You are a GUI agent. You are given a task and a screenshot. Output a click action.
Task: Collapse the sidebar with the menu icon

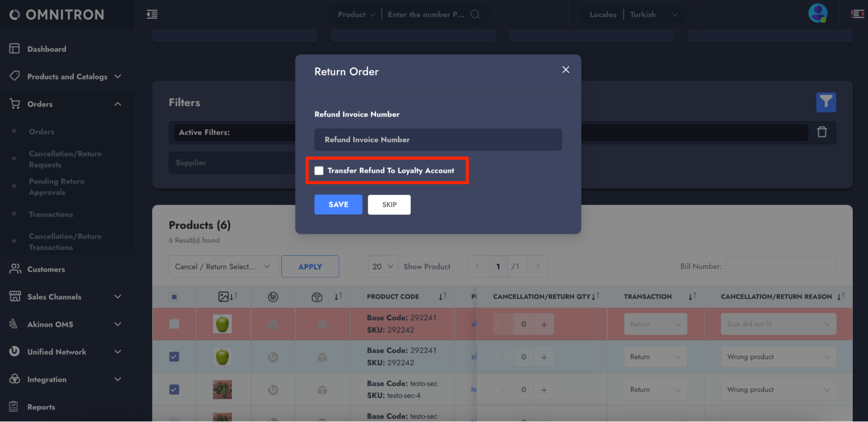point(152,14)
